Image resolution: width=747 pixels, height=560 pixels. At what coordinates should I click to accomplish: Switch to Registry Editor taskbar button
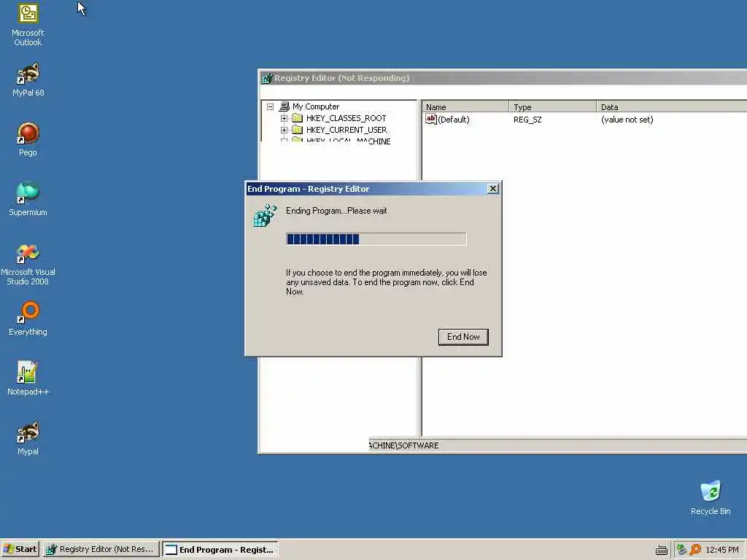101,549
